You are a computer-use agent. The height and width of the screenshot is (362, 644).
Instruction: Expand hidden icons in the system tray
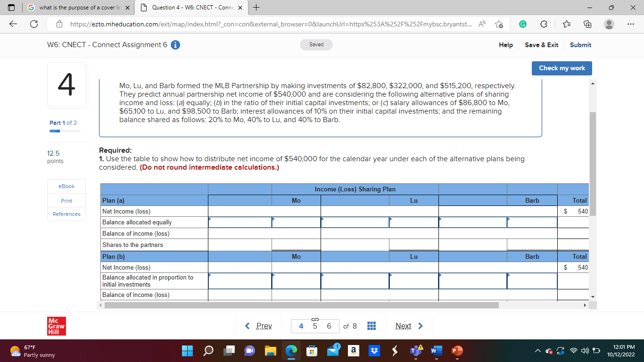(538, 351)
